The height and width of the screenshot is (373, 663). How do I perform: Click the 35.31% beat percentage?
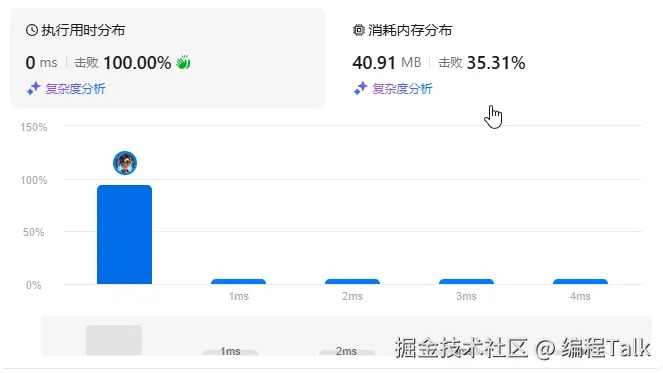coord(496,63)
